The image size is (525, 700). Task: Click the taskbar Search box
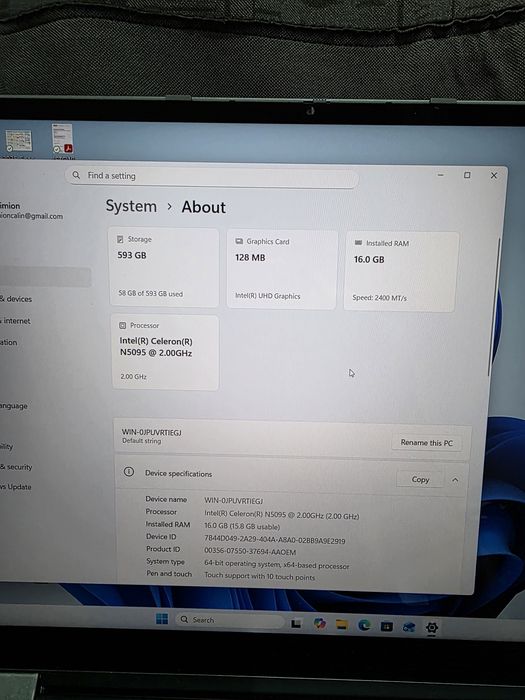tap(230, 621)
